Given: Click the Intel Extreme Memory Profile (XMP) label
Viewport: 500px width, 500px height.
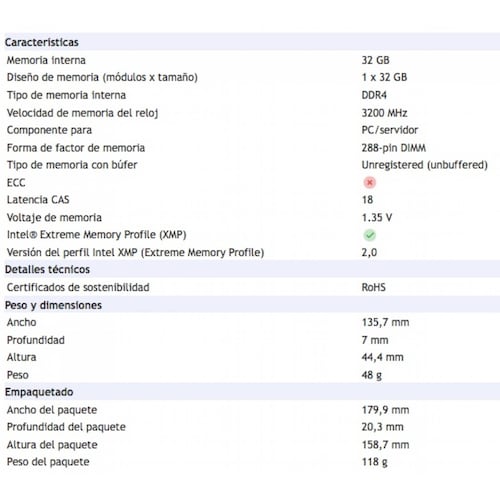Looking at the screenshot, I should [96, 235].
